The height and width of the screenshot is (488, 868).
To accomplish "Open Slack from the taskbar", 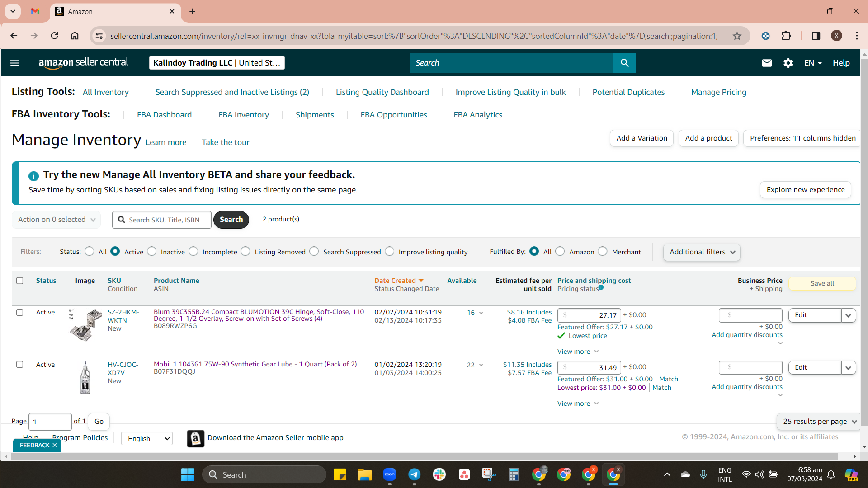I will (439, 474).
